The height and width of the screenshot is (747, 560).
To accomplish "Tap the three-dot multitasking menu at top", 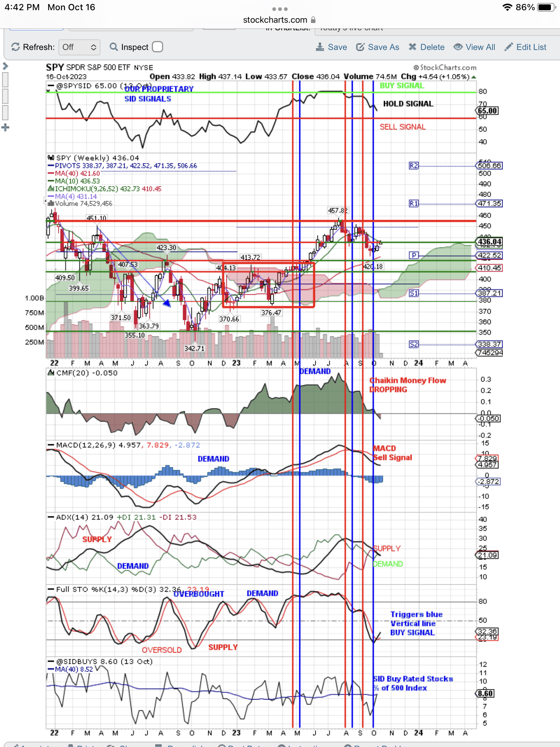I will (x=280, y=9).
